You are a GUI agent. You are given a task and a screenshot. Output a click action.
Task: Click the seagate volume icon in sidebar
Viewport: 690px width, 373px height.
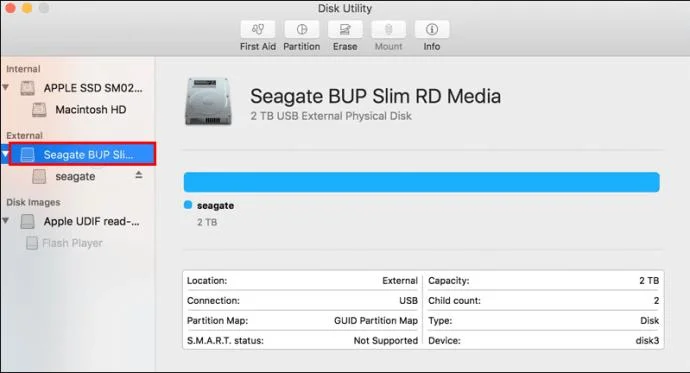click(x=39, y=176)
